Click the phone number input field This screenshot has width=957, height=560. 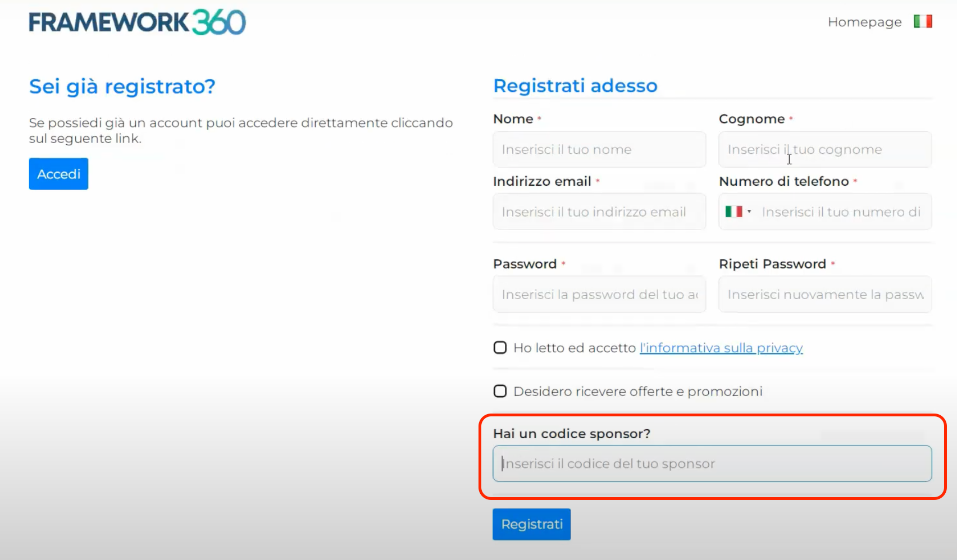point(842,212)
